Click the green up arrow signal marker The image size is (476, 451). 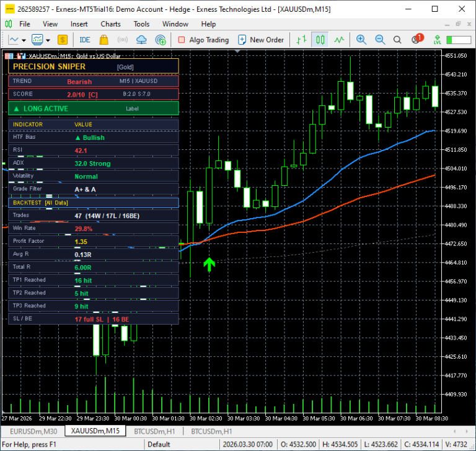click(209, 265)
